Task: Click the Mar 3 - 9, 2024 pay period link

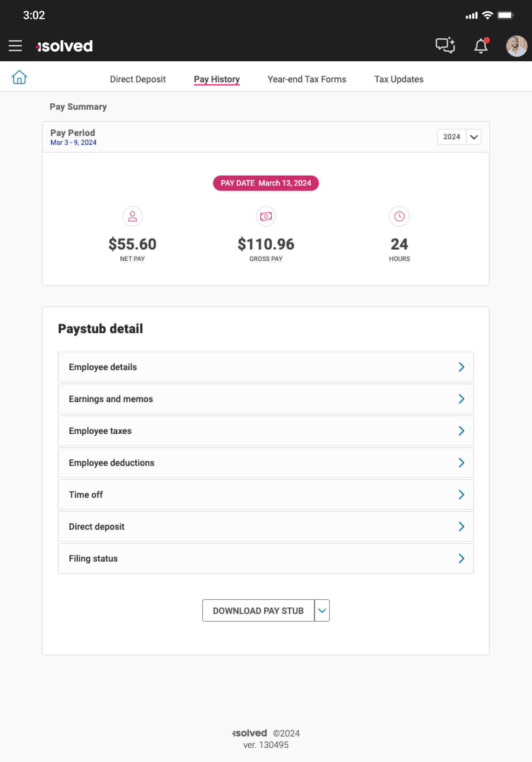Action: click(x=73, y=142)
